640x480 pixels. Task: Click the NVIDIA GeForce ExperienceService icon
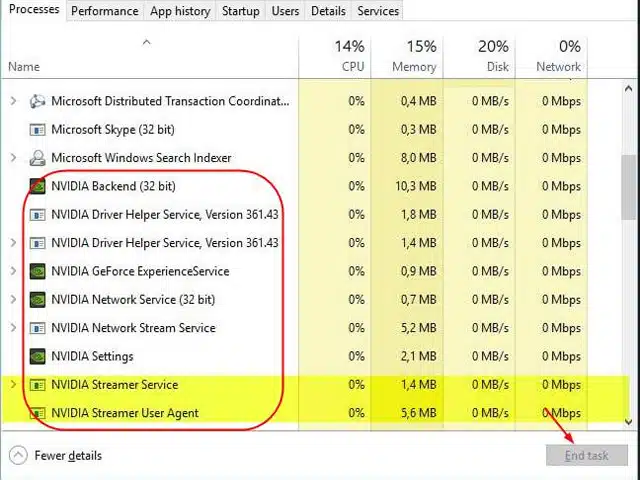coord(37,271)
